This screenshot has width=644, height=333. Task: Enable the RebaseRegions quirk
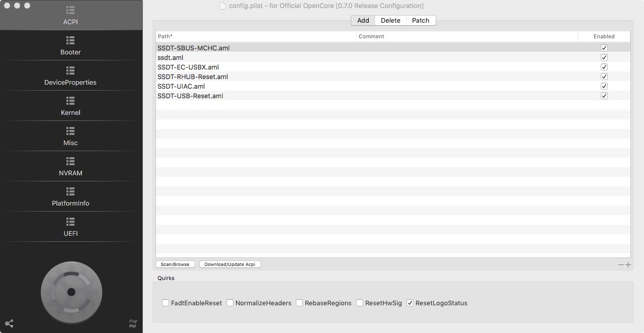[299, 303]
